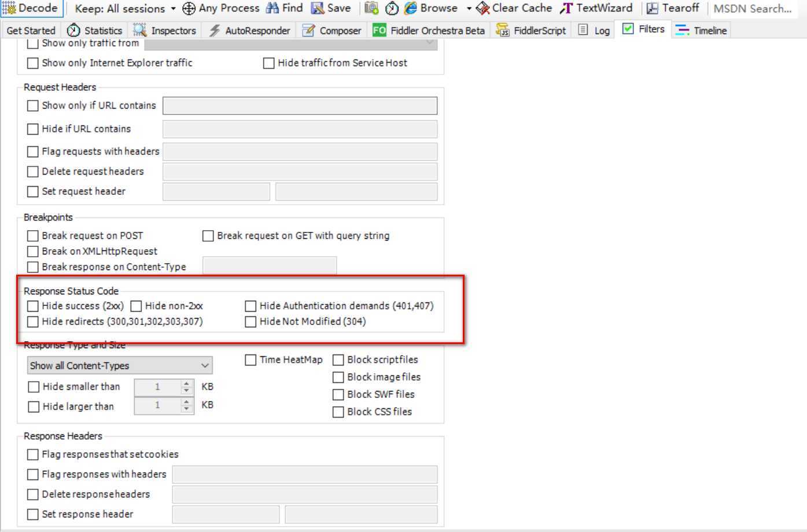Enable Hide success (2xx)
The image size is (807, 532).
pos(33,306)
